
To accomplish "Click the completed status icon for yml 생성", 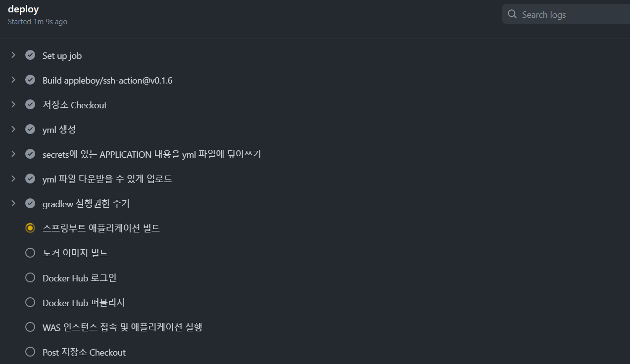I will tap(30, 129).
